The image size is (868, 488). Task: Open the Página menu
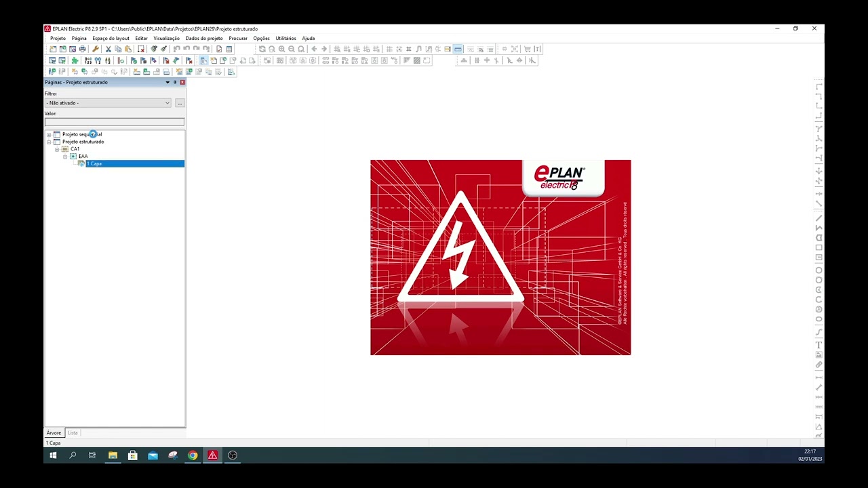79,38
